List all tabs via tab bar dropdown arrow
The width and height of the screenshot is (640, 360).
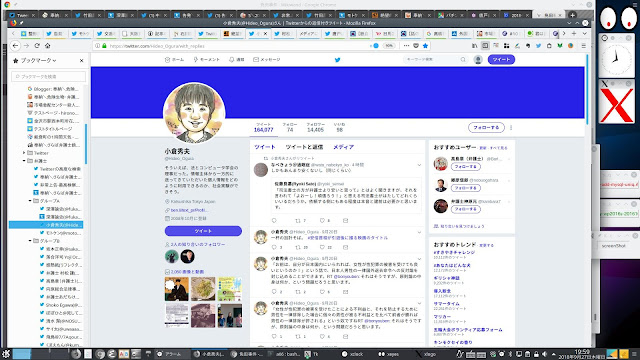pyautogui.click(x=584, y=33)
